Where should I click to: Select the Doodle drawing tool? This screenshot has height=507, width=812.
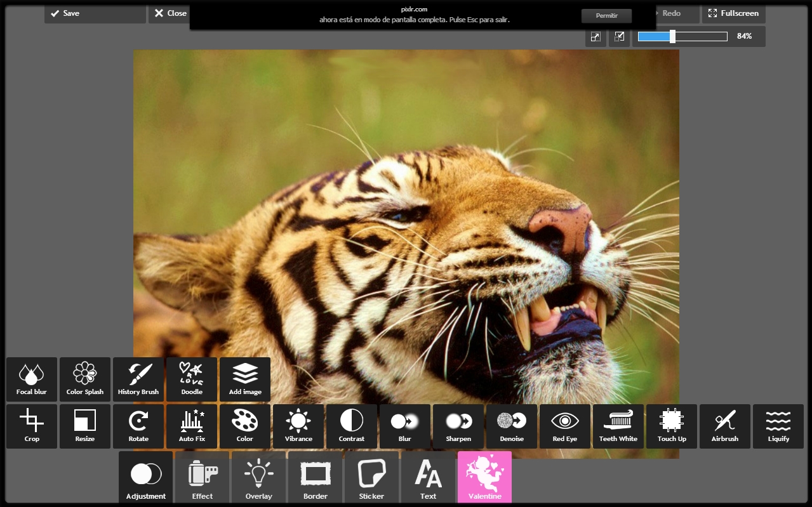(192, 379)
